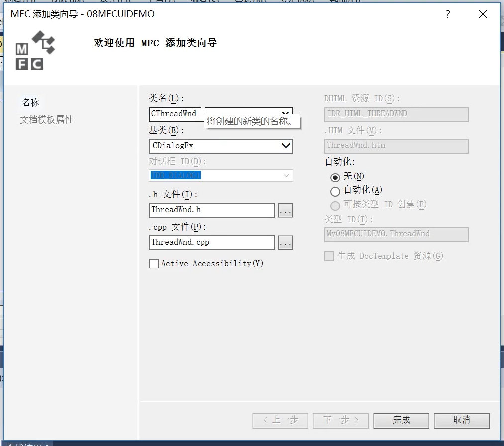The width and height of the screenshot is (504, 446).
Task: Open the 基类 CDialogEx dropdown
Action: click(286, 146)
